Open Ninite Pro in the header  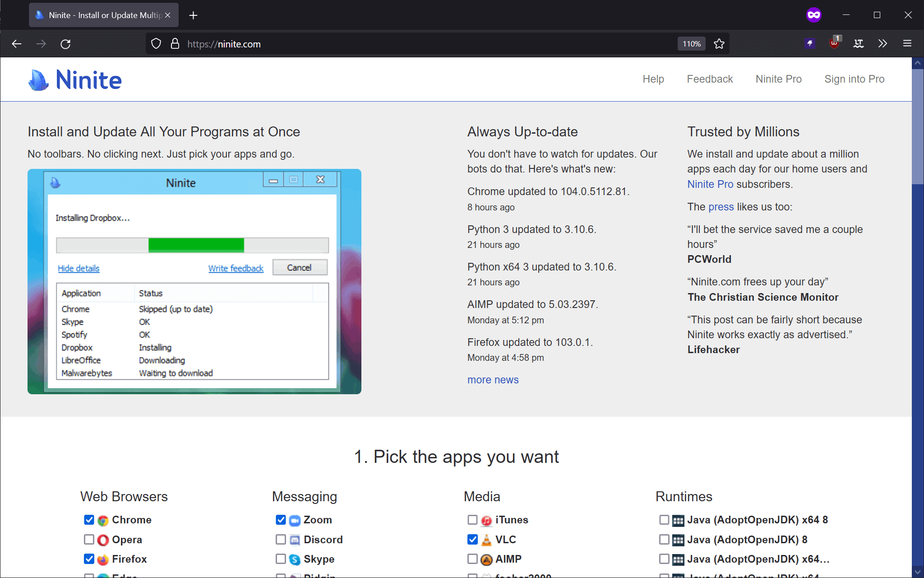(779, 79)
